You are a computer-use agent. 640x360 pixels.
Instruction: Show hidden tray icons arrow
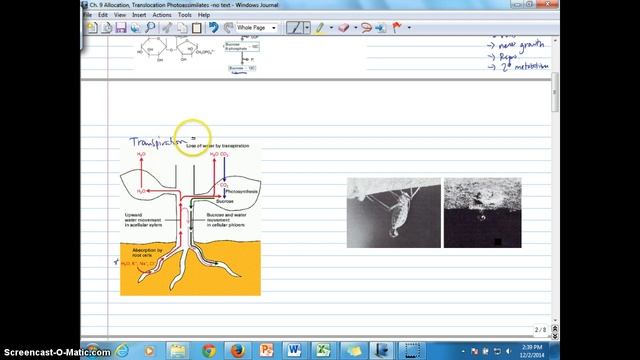click(463, 351)
